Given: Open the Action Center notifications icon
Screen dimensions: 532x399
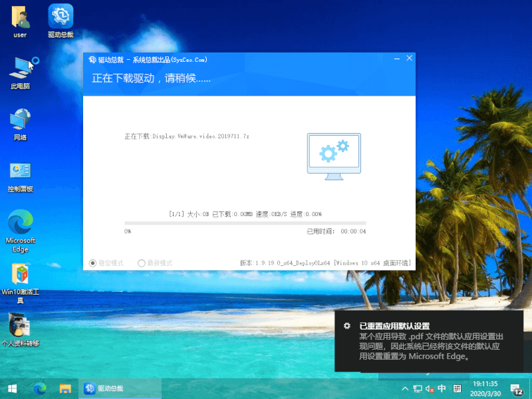Looking at the screenshot, I should tap(517, 390).
